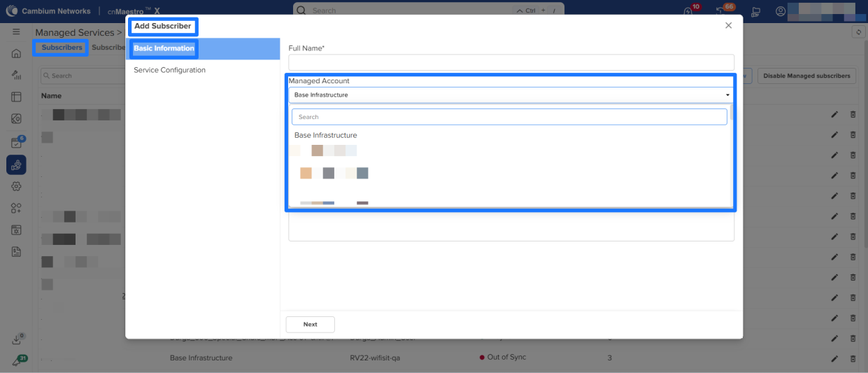Viewport: 868px width, 373px height.
Task: Edit the first subscriber using pencil icon
Action: coord(834,115)
